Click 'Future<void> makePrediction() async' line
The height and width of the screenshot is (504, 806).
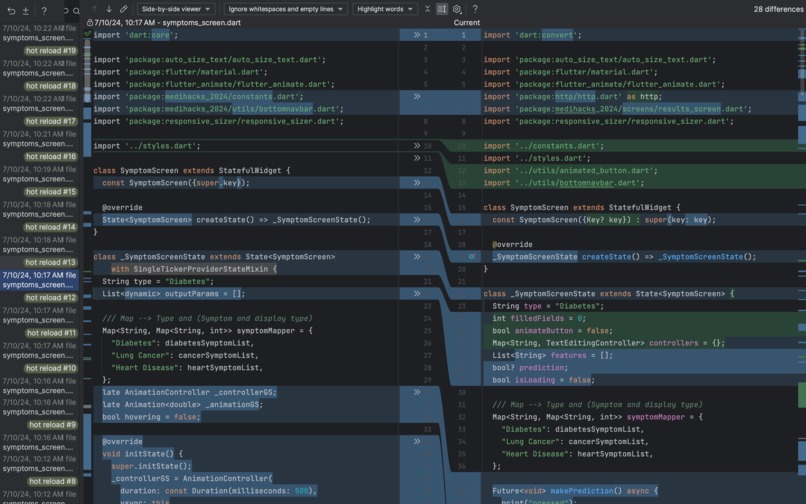[575, 491]
